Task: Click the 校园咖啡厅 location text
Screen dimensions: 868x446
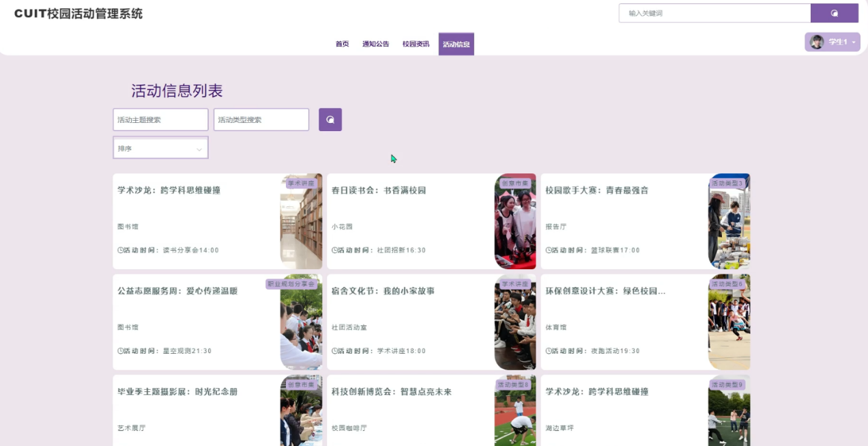Action: pos(349,428)
